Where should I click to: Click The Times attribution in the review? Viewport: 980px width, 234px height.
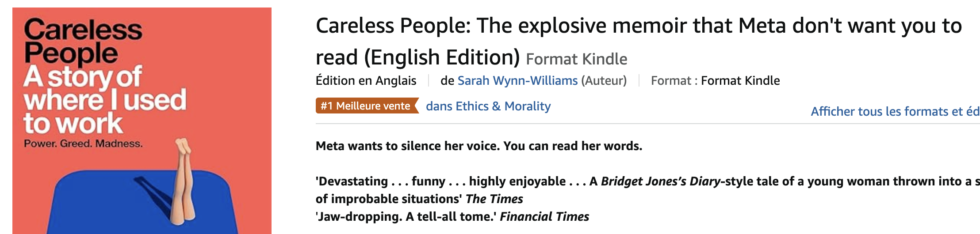point(494,199)
